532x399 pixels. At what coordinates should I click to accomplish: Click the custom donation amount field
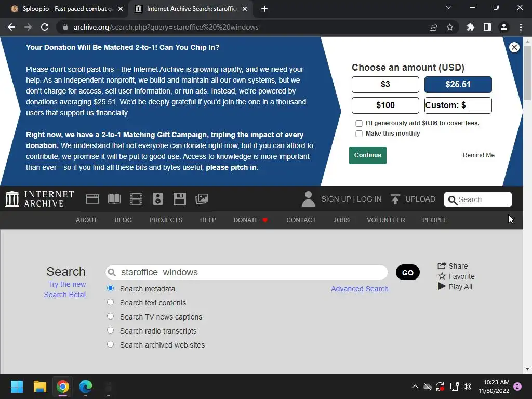[x=480, y=105]
